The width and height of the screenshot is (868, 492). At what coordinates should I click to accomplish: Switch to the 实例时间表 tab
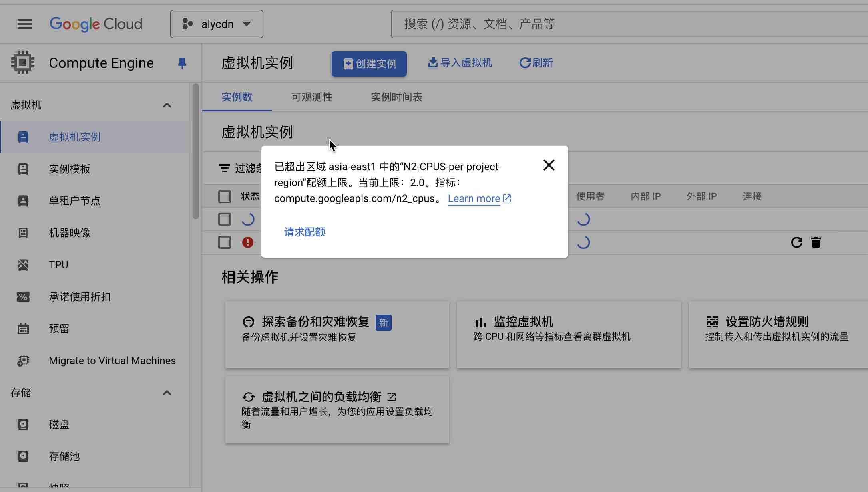[397, 97]
